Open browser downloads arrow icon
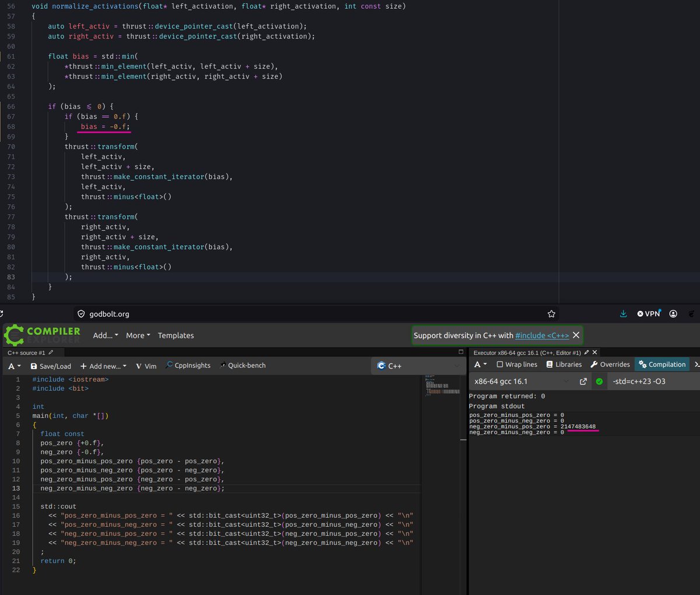The height and width of the screenshot is (595, 700). click(623, 314)
